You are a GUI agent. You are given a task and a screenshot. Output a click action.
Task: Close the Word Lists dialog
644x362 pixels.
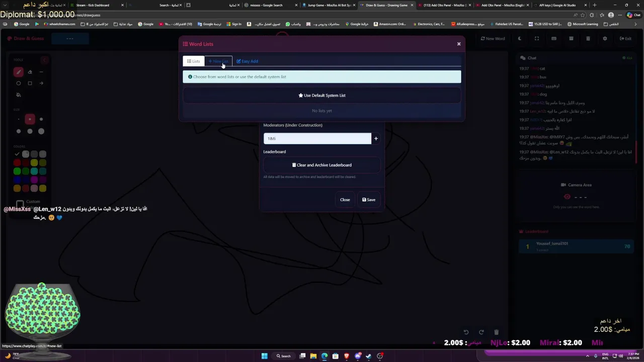point(459,44)
